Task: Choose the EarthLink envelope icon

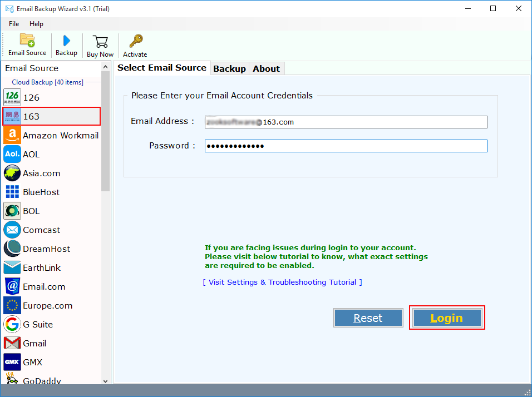Action: pos(12,267)
